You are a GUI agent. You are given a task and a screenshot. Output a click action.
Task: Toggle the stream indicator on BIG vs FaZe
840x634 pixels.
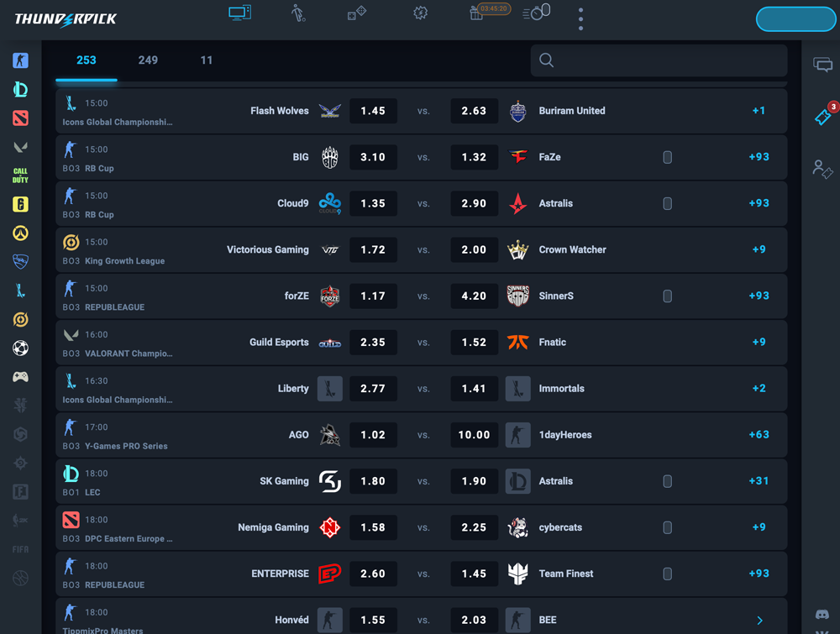coord(668,157)
